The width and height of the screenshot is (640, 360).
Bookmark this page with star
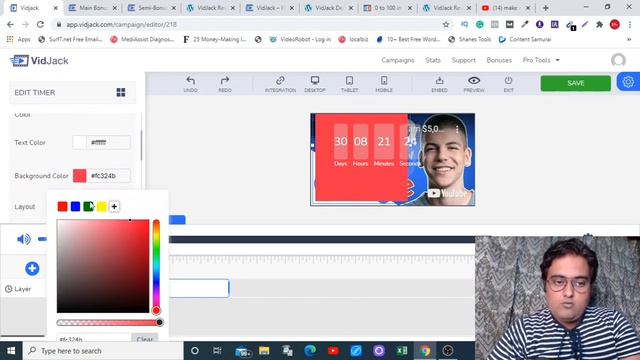click(446, 24)
